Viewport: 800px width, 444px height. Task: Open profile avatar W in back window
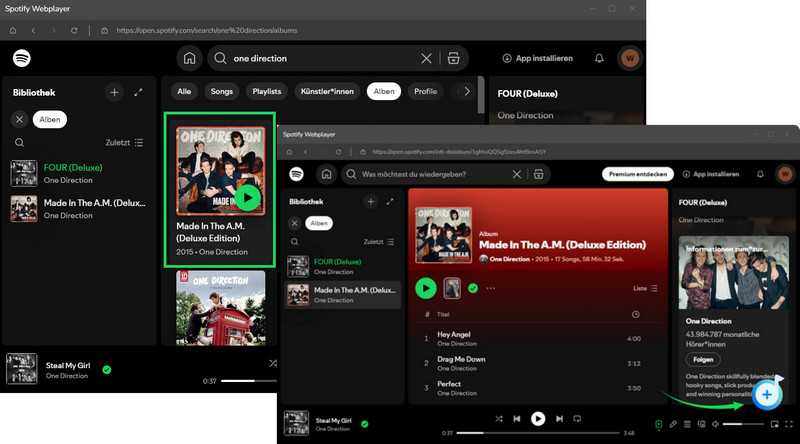pyautogui.click(x=630, y=58)
